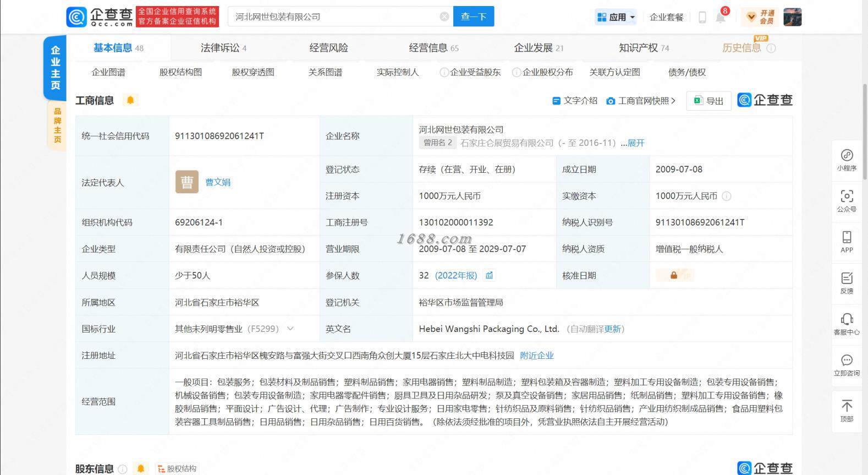868x475 pixels.
Task: Click the 开通会员 button
Action: [x=760, y=17]
